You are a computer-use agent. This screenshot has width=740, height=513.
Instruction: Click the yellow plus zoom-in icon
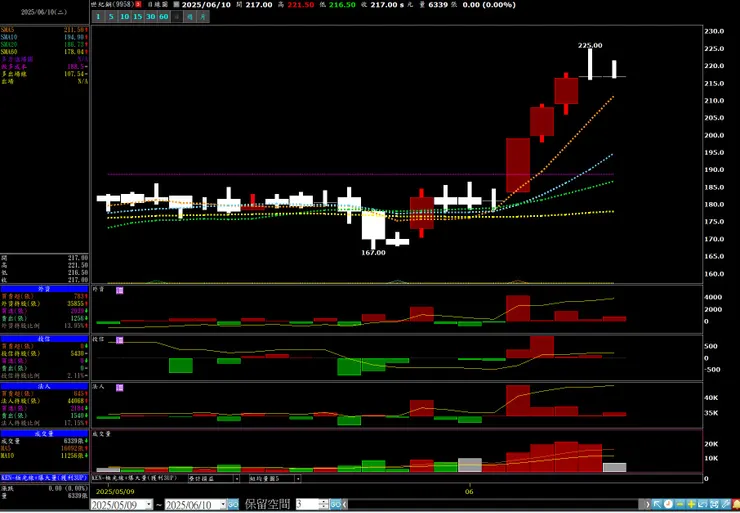click(x=691, y=505)
